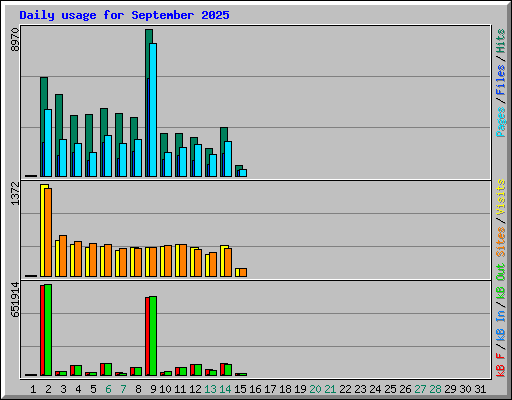
Task: Click the 'Hits' legend label
Action: tap(500, 41)
